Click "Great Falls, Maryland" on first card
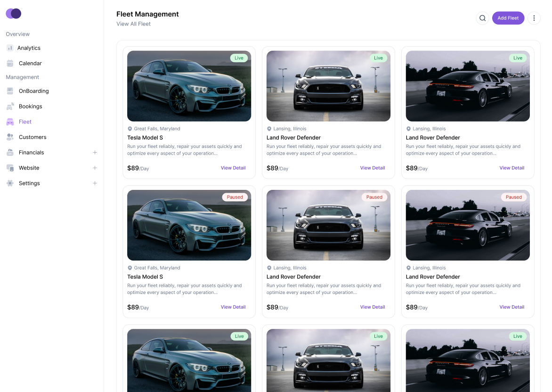 point(157,129)
